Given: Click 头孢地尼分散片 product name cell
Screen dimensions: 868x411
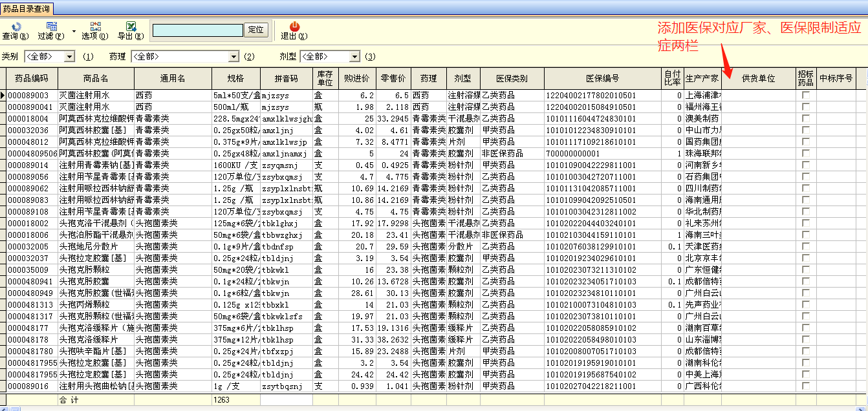Looking at the screenshot, I should click(x=96, y=246).
